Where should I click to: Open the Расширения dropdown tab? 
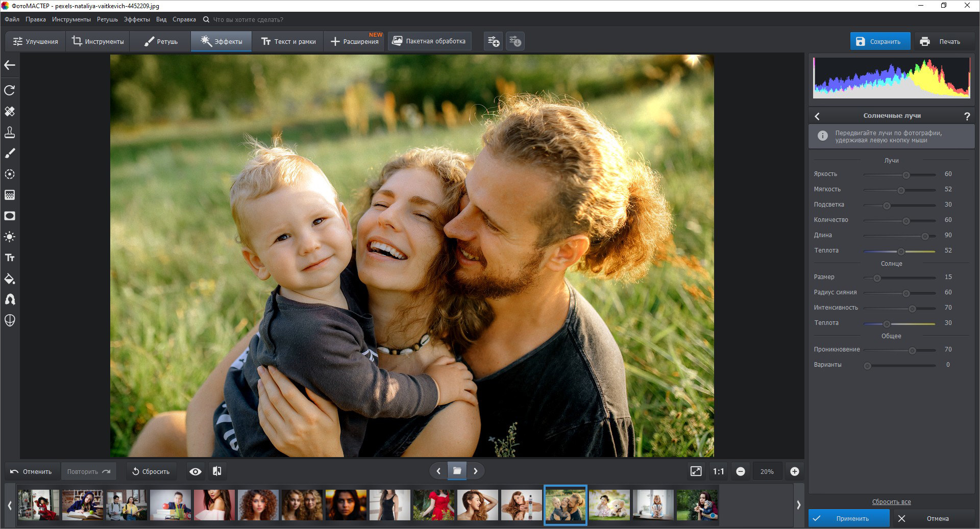[x=355, y=41]
